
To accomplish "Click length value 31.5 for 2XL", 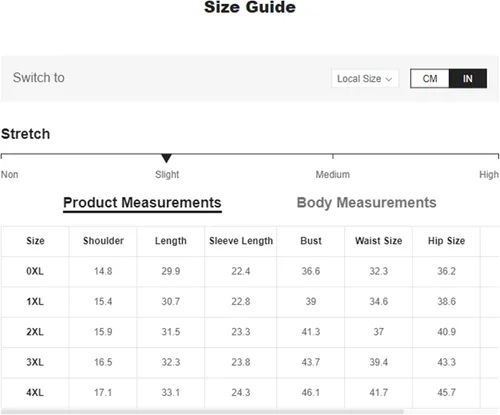I will click(171, 332).
